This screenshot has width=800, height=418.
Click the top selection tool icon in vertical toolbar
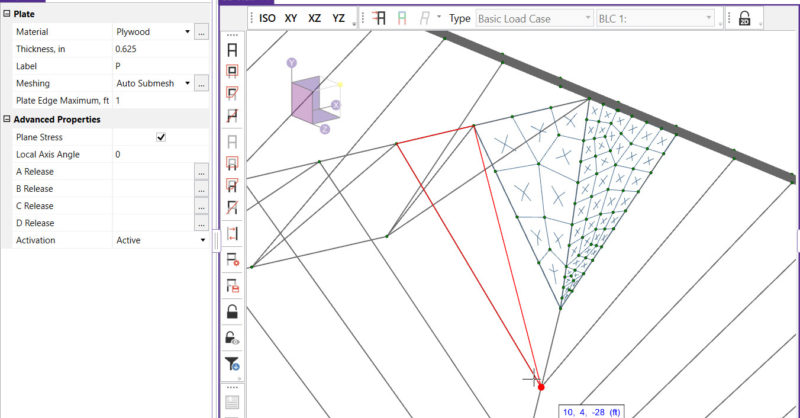[x=232, y=50]
